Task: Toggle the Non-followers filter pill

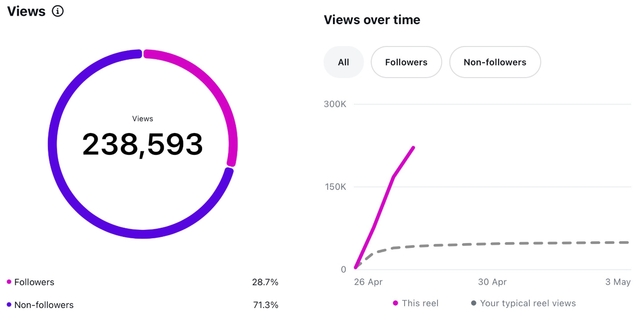Action: click(495, 62)
